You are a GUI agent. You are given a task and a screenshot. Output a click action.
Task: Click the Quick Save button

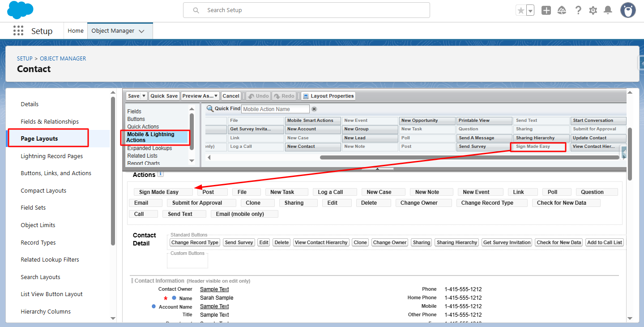coord(164,96)
